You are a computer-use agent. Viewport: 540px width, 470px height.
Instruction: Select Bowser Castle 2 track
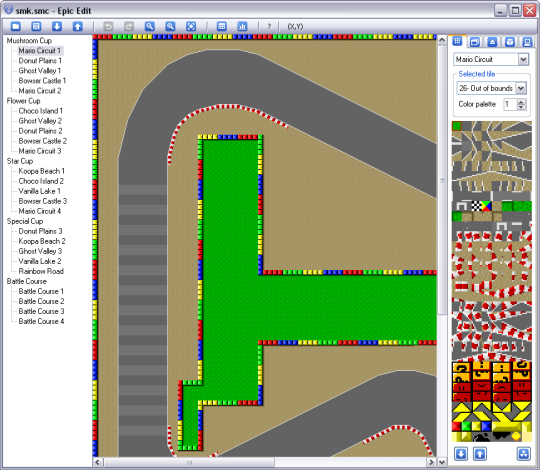point(42,141)
